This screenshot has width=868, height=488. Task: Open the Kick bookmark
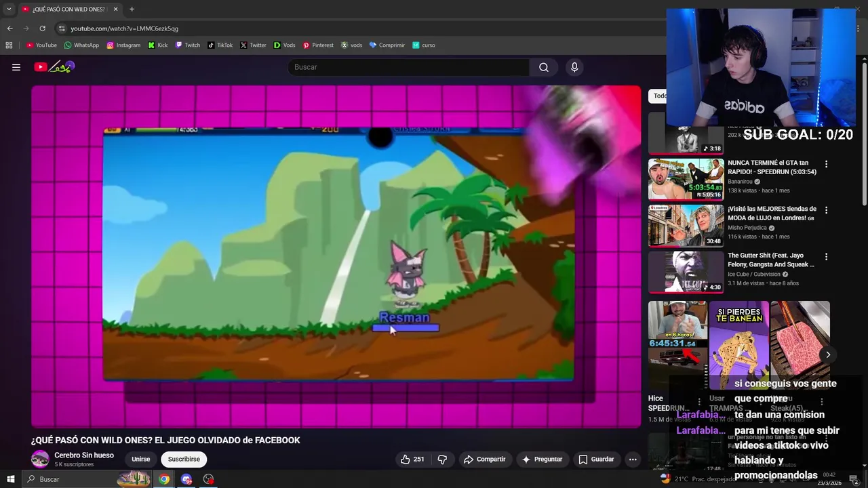(158, 45)
